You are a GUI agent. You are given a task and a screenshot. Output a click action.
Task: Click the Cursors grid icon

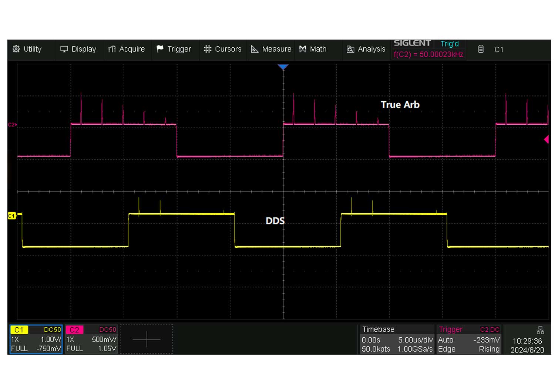point(208,49)
